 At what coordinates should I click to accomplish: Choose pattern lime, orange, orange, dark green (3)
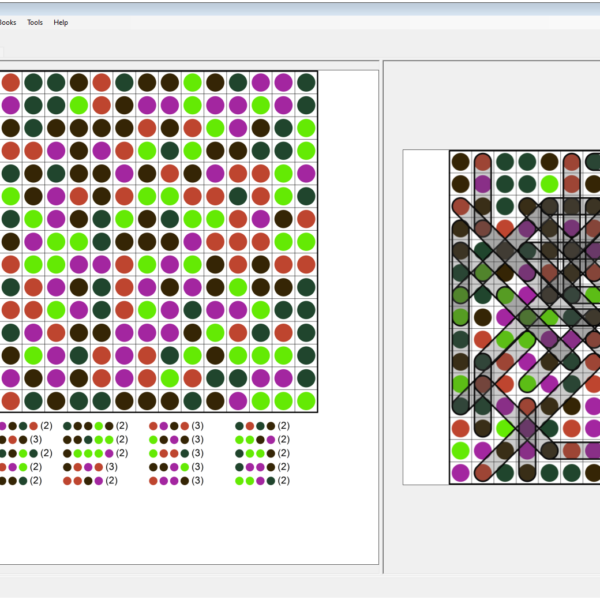169,453
